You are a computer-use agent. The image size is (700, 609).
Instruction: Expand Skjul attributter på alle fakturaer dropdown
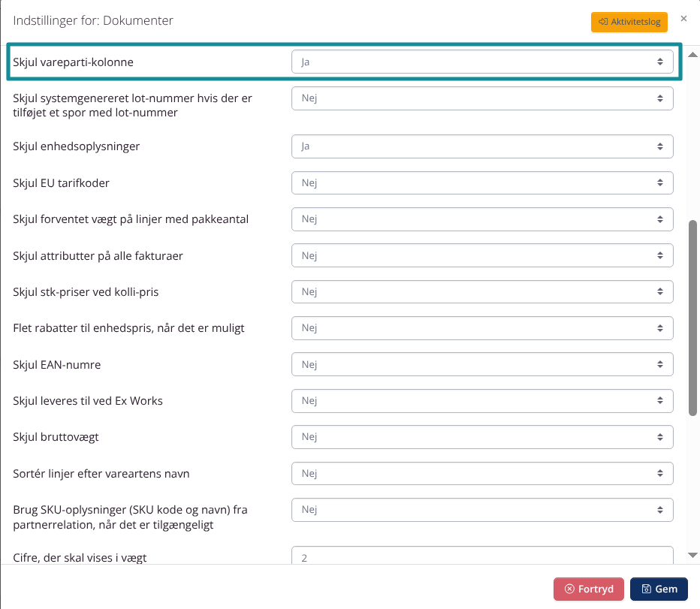point(482,256)
